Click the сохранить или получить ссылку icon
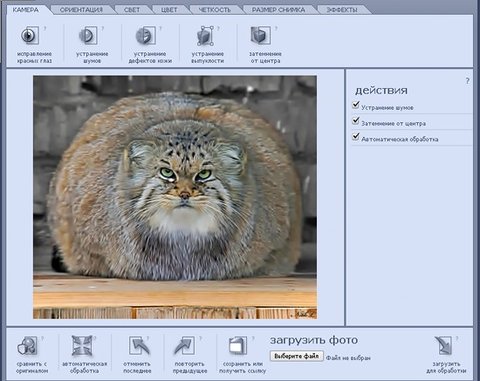The width and height of the screenshot is (480, 381). (238, 346)
